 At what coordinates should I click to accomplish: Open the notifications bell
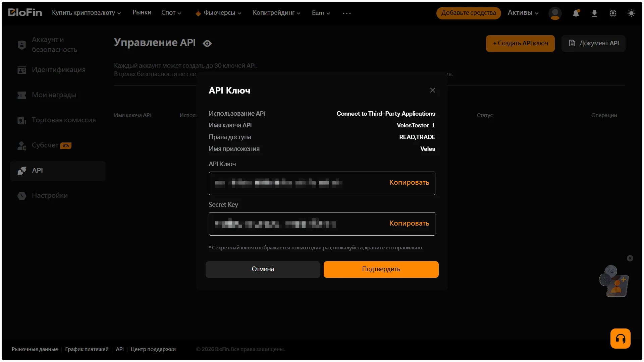[x=576, y=13]
